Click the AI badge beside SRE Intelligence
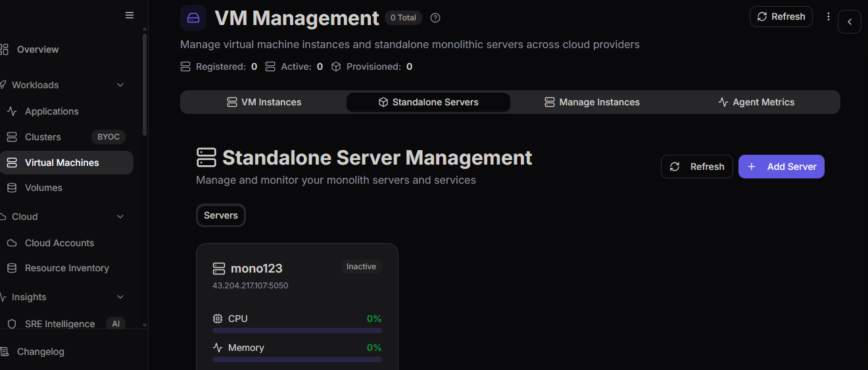Image resolution: width=868 pixels, height=370 pixels. tap(116, 324)
